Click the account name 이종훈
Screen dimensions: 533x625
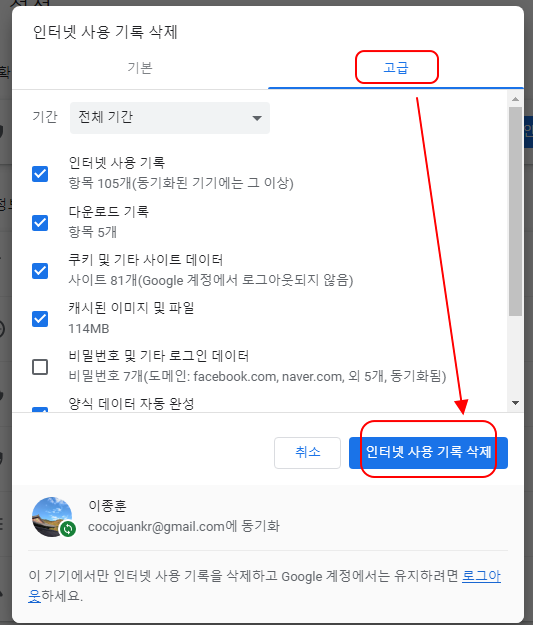pyautogui.click(x=107, y=505)
